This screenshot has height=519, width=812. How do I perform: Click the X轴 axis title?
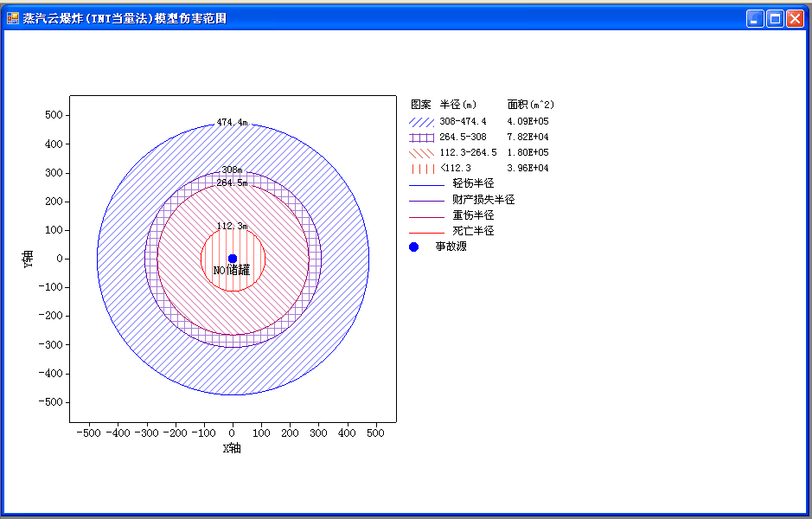point(232,449)
